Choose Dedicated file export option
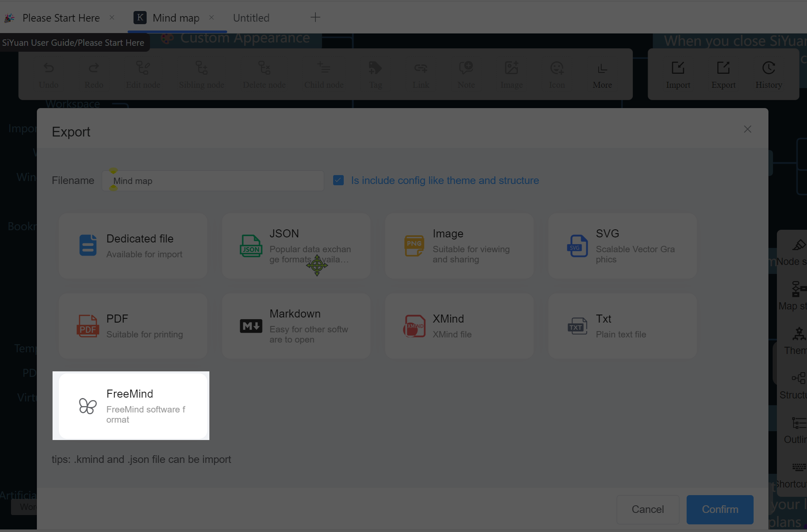 point(133,246)
